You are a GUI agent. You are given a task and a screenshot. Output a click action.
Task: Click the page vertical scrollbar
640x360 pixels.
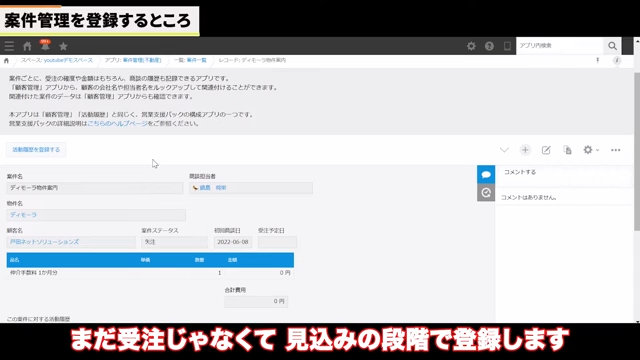pos(637,151)
